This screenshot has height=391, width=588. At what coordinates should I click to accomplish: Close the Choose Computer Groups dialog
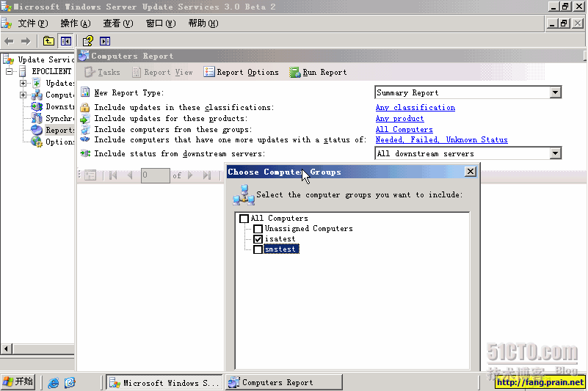[x=471, y=172]
